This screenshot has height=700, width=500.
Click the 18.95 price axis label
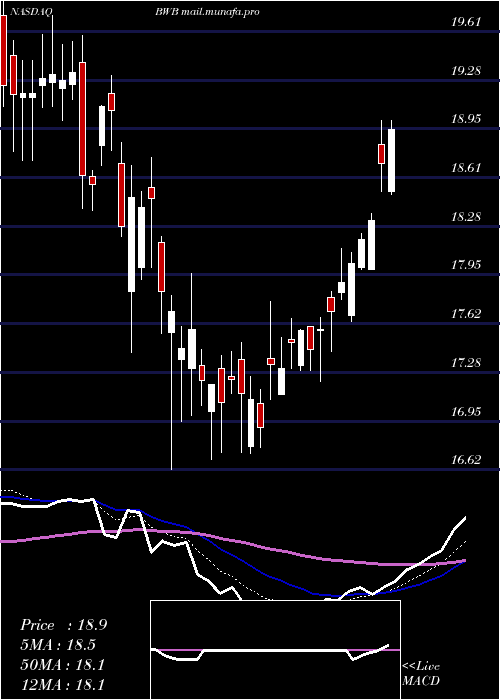[466, 119]
